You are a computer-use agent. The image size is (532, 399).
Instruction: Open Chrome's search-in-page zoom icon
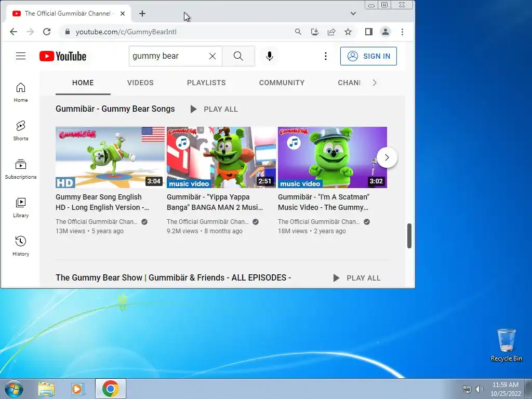(298, 32)
